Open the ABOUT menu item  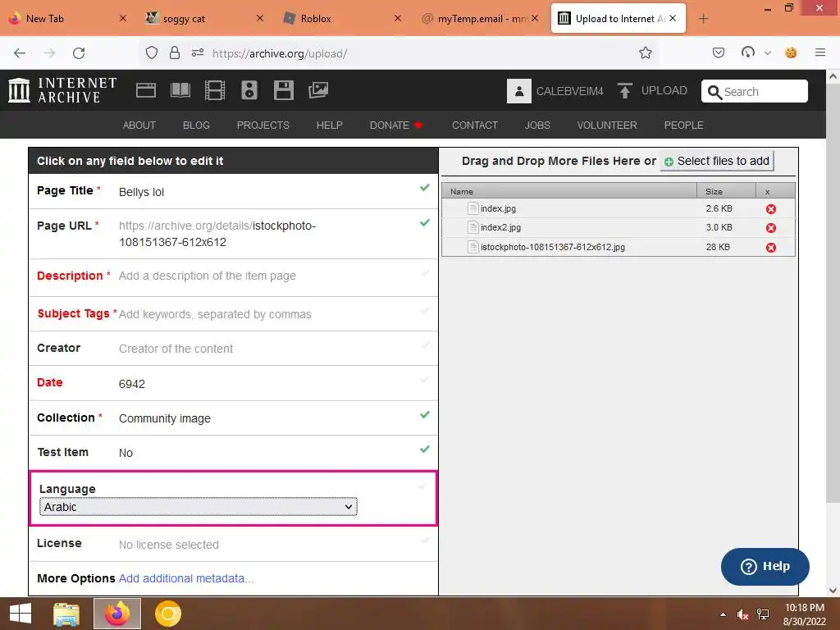(x=139, y=125)
